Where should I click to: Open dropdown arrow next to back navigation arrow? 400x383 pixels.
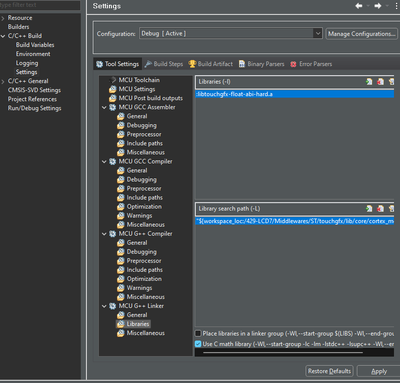pyautogui.click(x=368, y=6)
